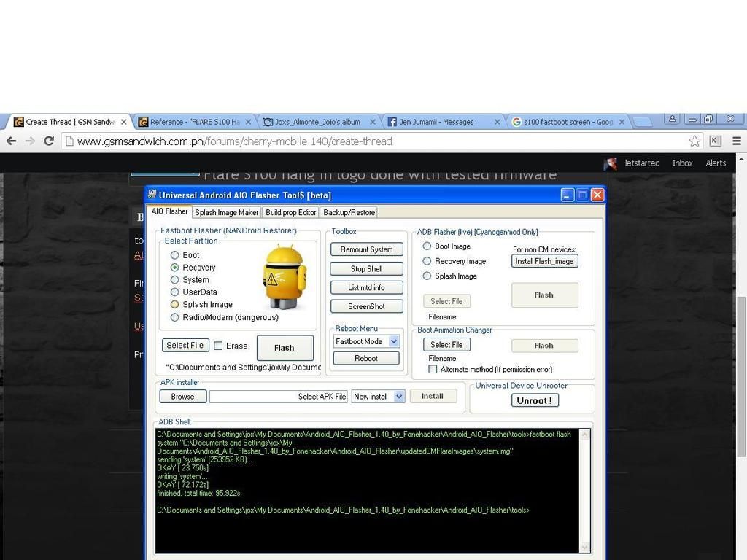Open the Splash Image Maker tab
Viewport: 747px width, 560px height.
pos(226,212)
